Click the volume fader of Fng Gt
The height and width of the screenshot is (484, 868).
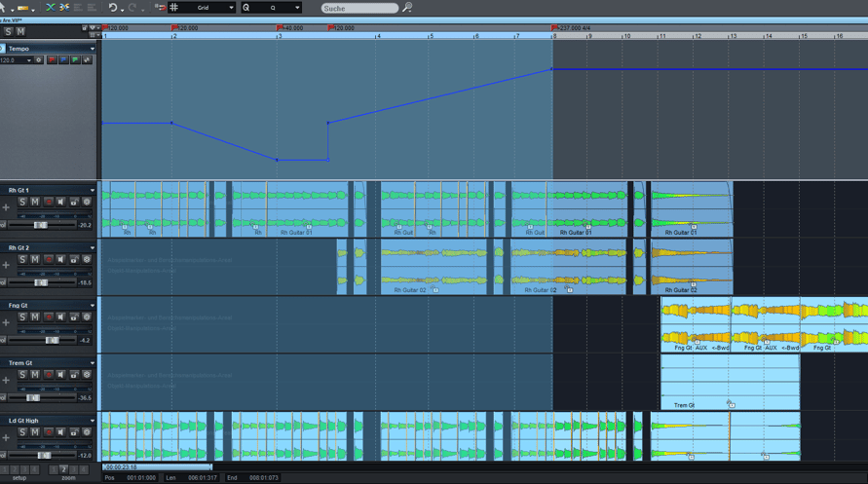52,340
